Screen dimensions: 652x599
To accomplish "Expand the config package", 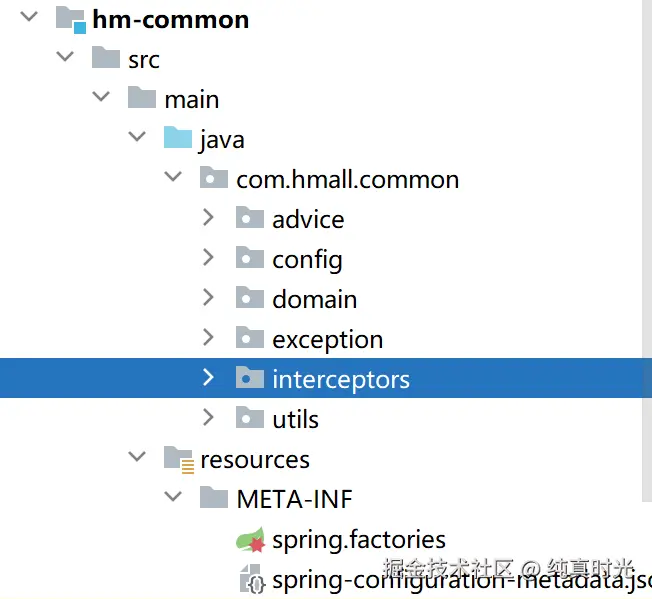I will 208,257.
